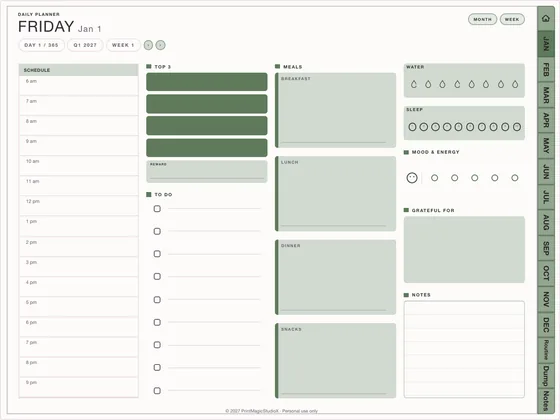Select the first Mood & Energy rating circle
Screen dimensions: 560x420
(434, 178)
